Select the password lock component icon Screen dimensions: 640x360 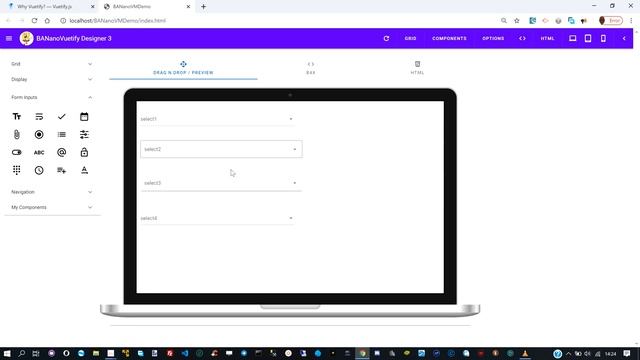pos(84,152)
